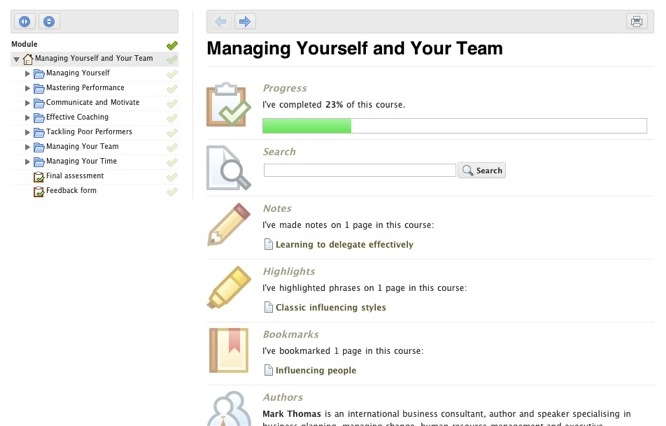Expand the Tackling Poor Performers folder
Image resolution: width=666 pixels, height=426 pixels.
(x=27, y=133)
